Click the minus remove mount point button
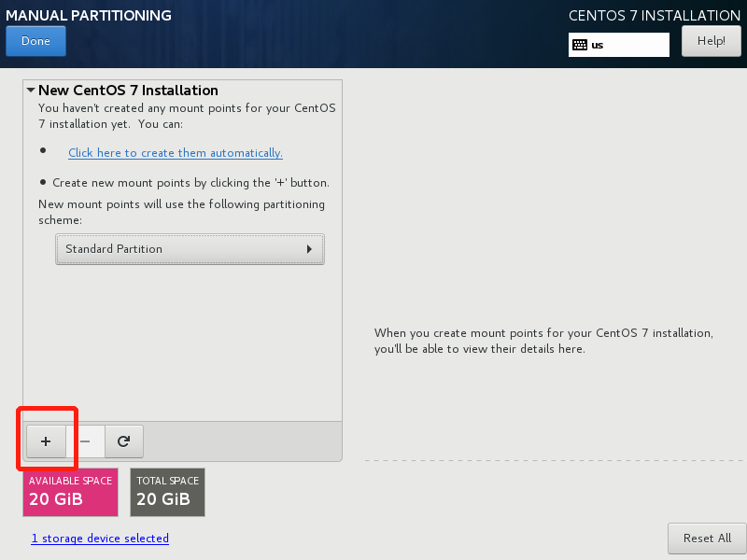Image resolution: width=747 pixels, height=560 pixels. 85,441
